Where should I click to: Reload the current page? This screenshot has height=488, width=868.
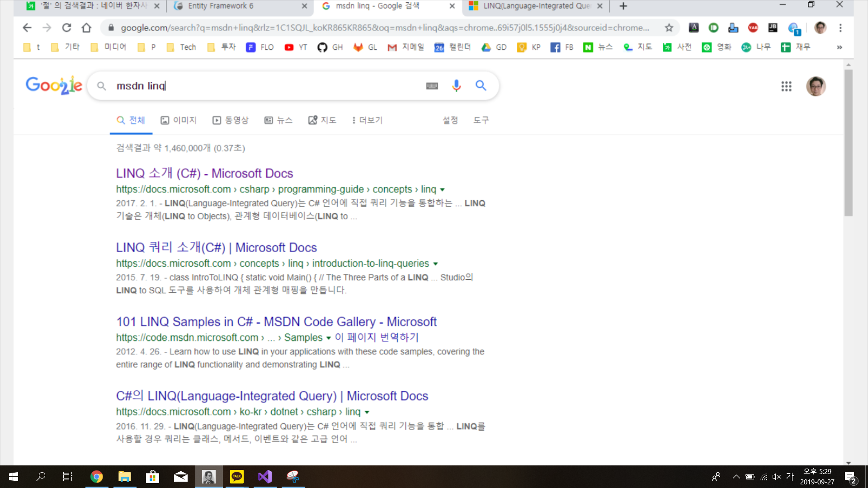pos(66,28)
